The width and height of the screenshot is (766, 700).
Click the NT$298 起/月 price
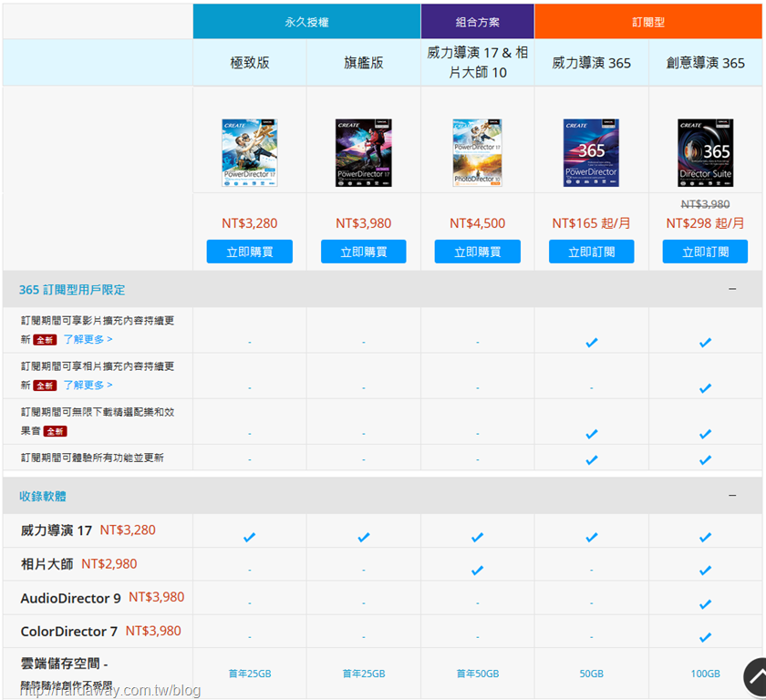point(705,223)
